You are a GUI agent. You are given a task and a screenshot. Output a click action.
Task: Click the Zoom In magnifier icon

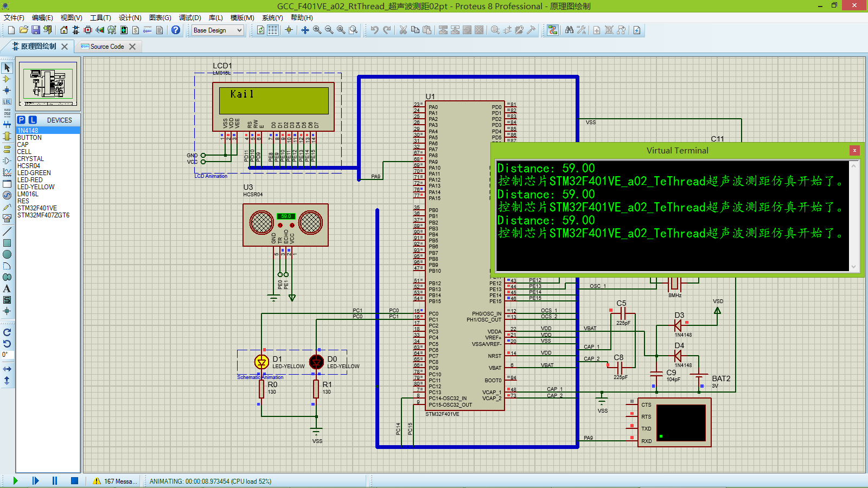click(x=317, y=30)
